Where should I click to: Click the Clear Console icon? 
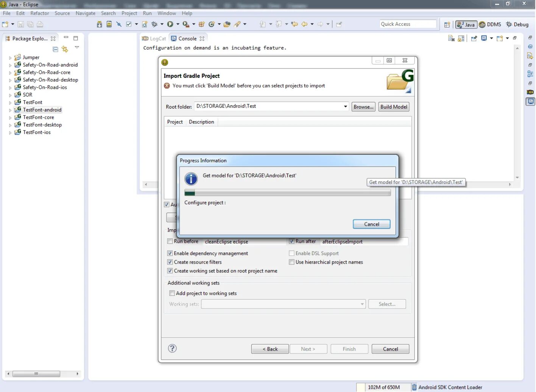coord(451,38)
